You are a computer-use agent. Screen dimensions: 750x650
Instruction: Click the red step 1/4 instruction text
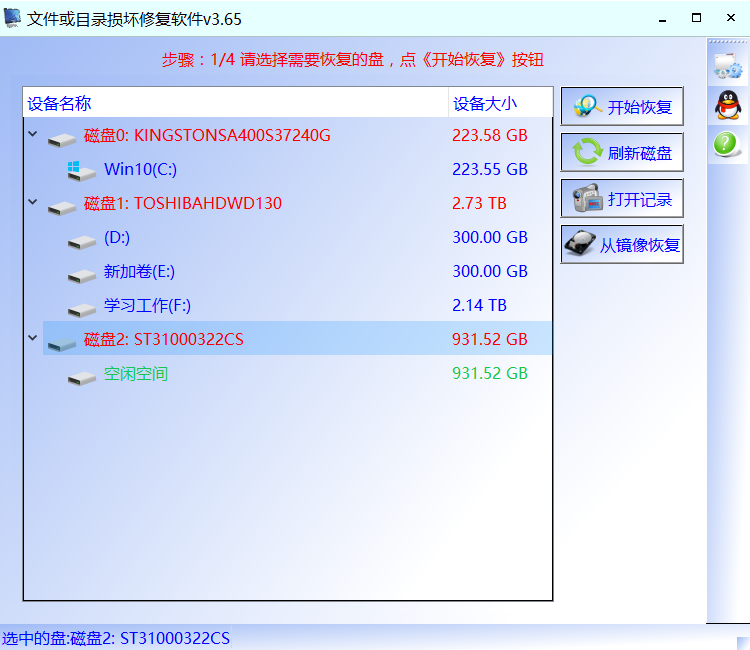[353, 60]
